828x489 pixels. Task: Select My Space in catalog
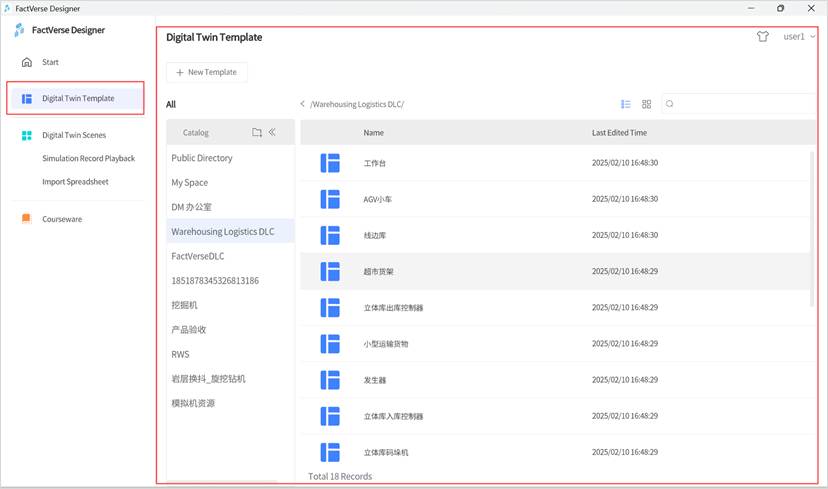point(190,183)
